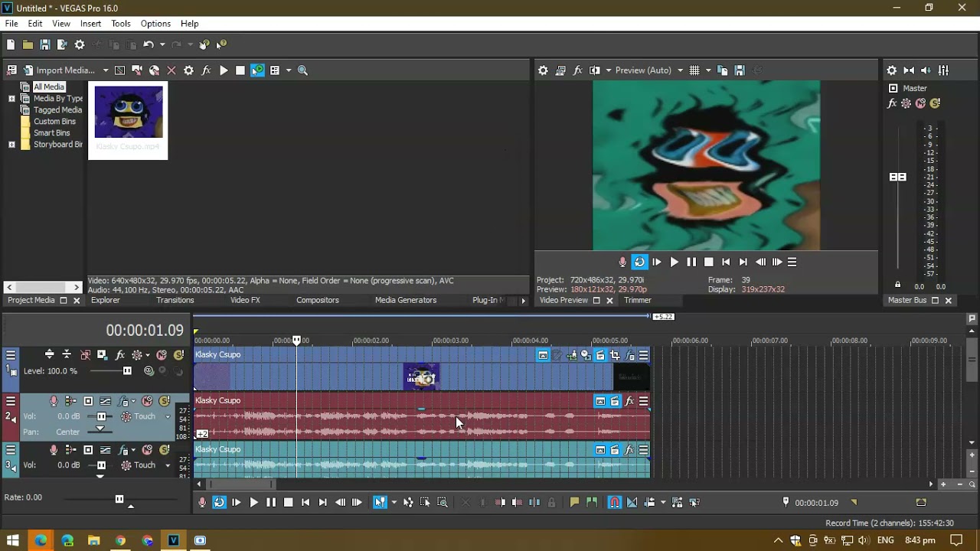Open track 2 Touch automation mode dropdown
Image resolution: width=980 pixels, height=551 pixels.
(168, 417)
